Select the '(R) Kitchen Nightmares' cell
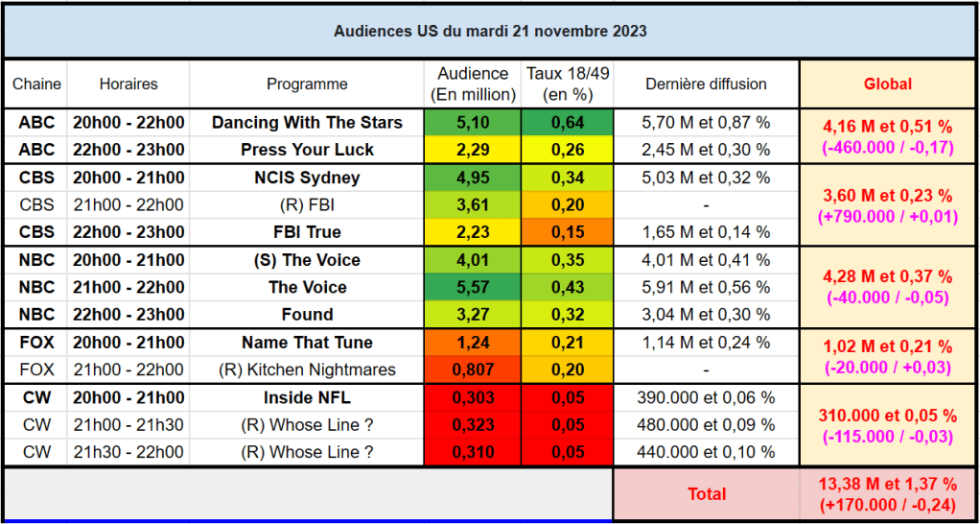The width and height of the screenshot is (980, 524). [307, 369]
